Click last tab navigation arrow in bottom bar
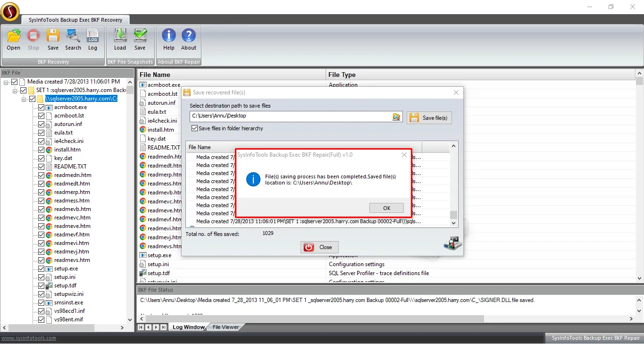This screenshot has width=644, height=344. [163, 327]
